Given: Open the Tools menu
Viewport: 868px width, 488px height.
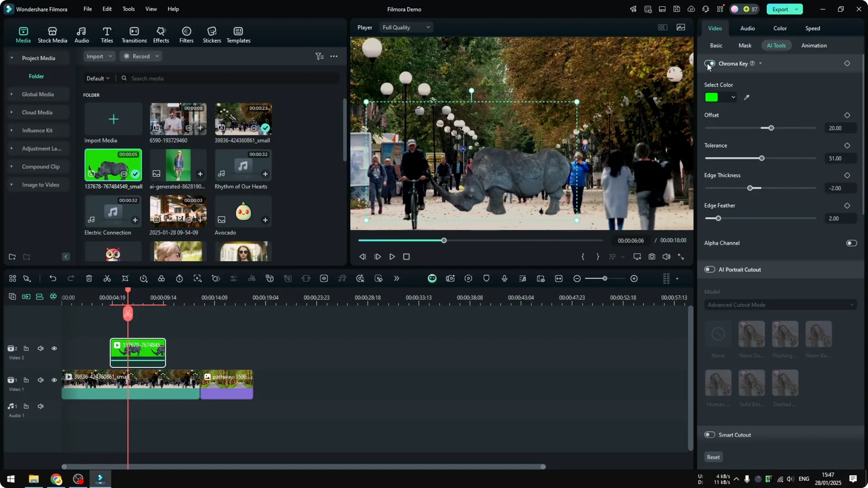Looking at the screenshot, I should [x=128, y=9].
